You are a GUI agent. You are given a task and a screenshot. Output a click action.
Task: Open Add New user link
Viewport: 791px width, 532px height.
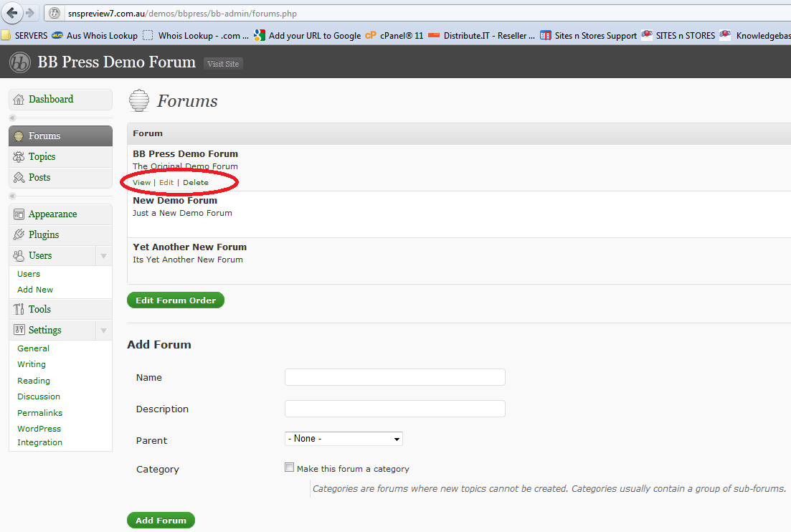pyautogui.click(x=35, y=290)
